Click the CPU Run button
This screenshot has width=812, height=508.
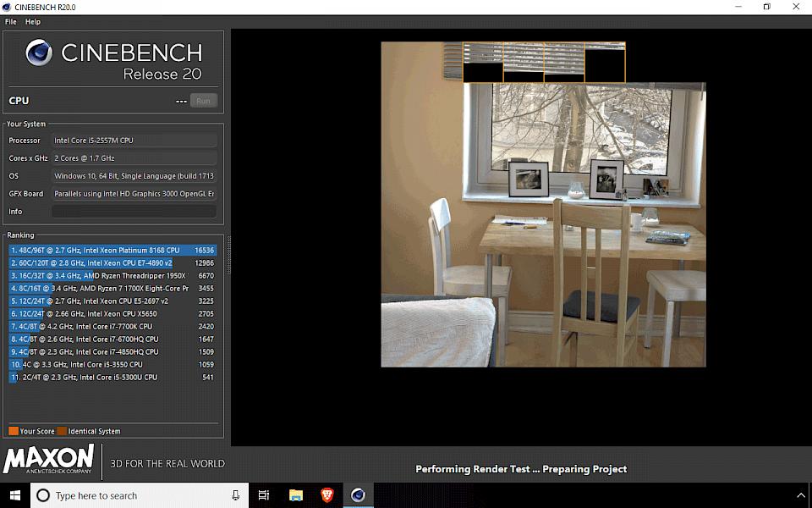coord(204,101)
